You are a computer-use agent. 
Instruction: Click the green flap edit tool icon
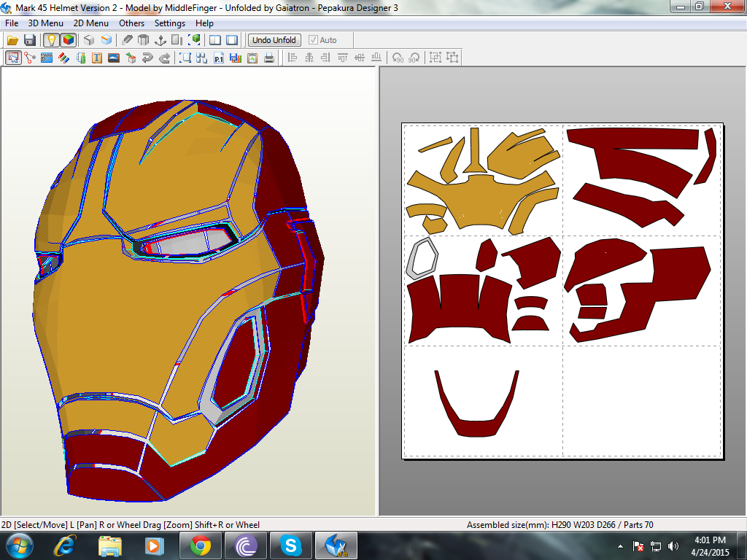coord(81,58)
